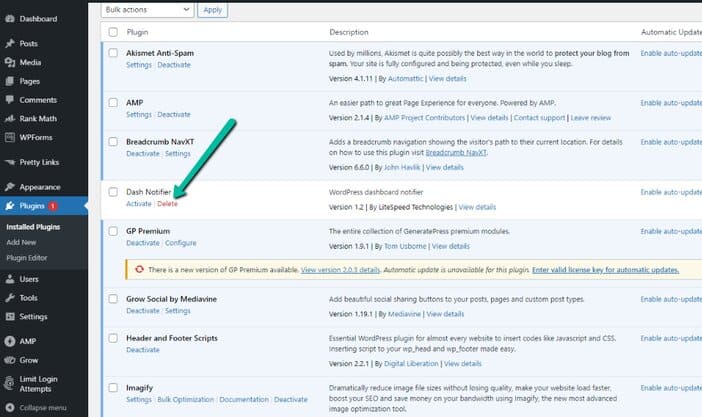The image size is (702, 417).
Task: Sort by the Plugin column header
Action: point(137,32)
